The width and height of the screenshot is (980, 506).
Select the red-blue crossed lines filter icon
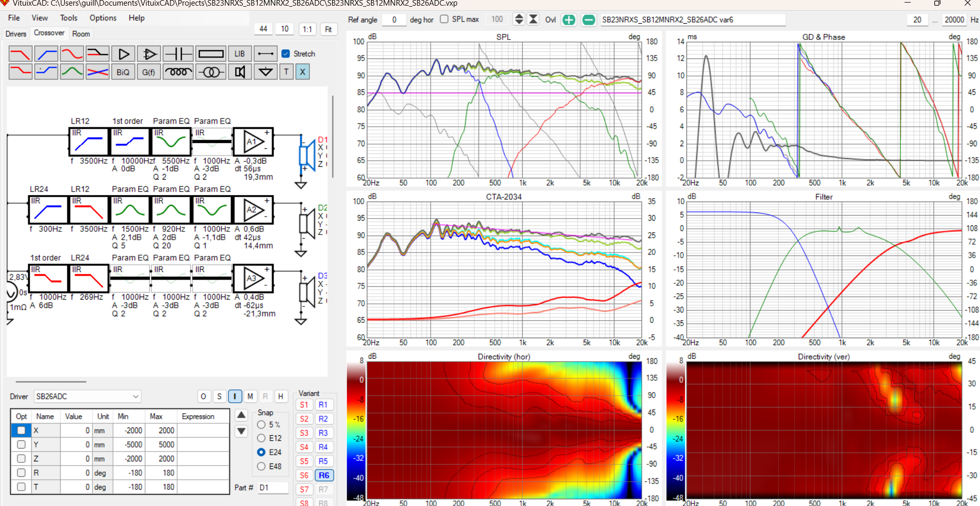98,72
